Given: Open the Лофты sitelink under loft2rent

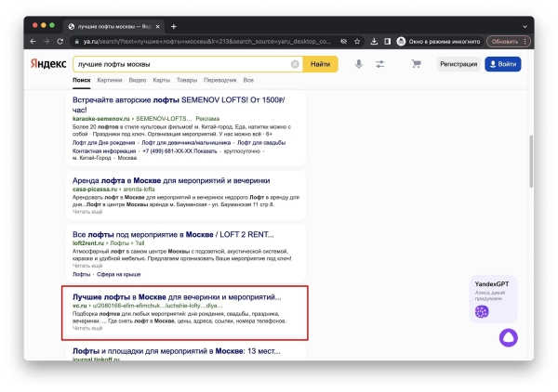Looking at the screenshot, I should pyautogui.click(x=82, y=274).
